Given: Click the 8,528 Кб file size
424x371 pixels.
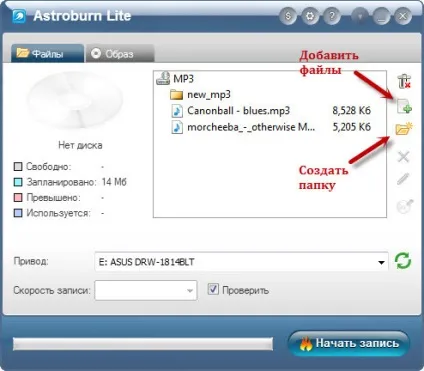Looking at the screenshot, I should (x=352, y=111).
